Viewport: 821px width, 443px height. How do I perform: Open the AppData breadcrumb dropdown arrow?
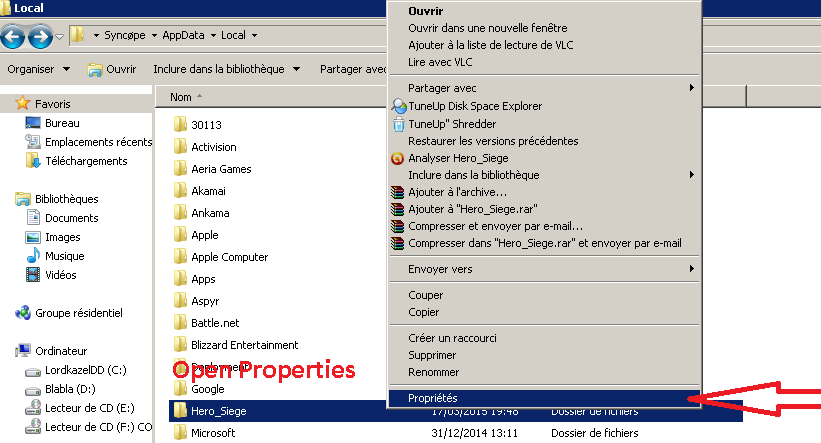(x=213, y=36)
